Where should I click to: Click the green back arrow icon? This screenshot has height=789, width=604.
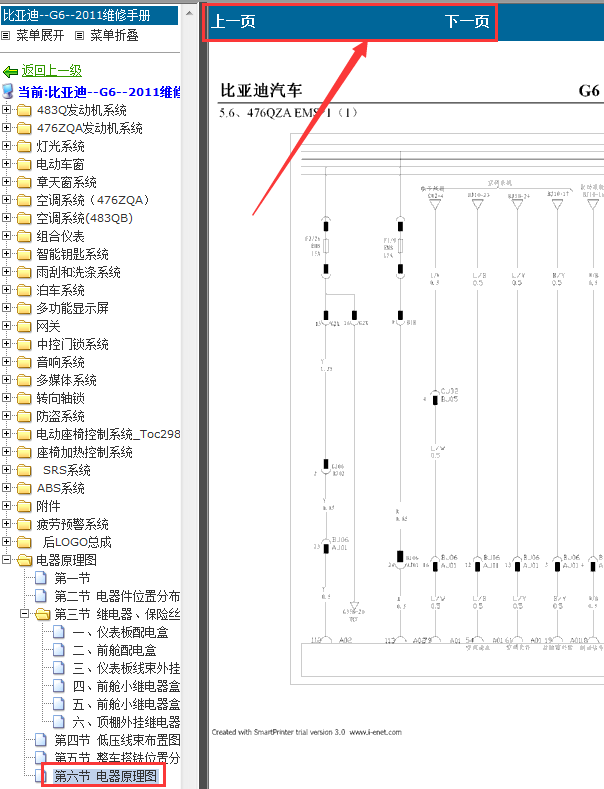10,71
